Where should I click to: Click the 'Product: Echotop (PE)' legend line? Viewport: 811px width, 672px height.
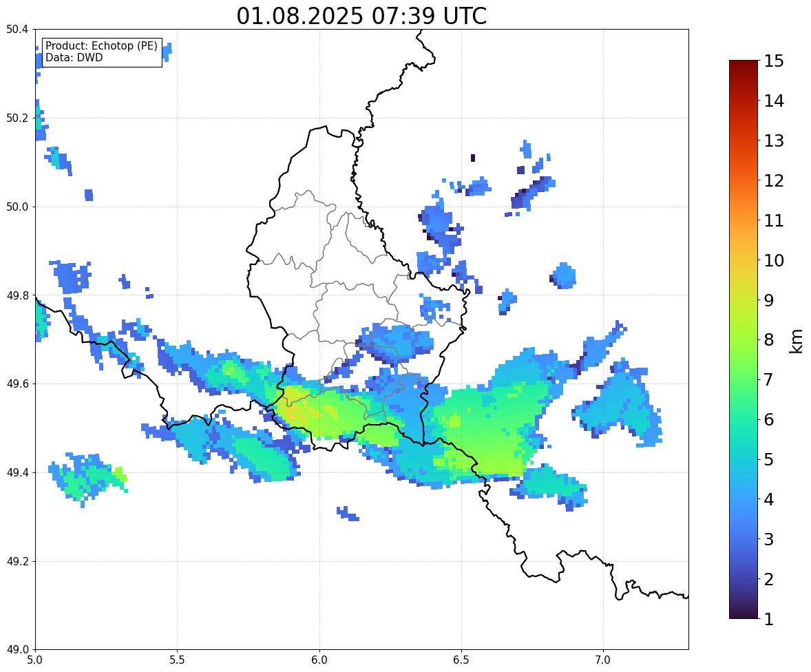point(101,46)
